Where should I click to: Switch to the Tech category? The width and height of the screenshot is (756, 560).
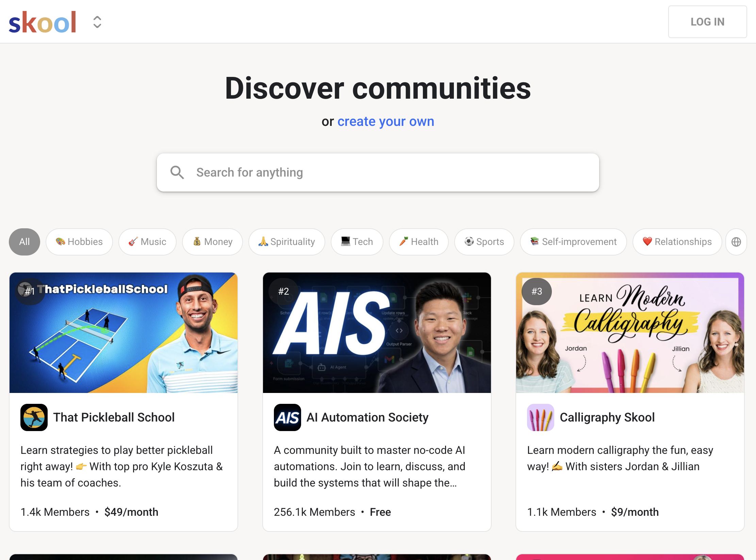tap(357, 242)
